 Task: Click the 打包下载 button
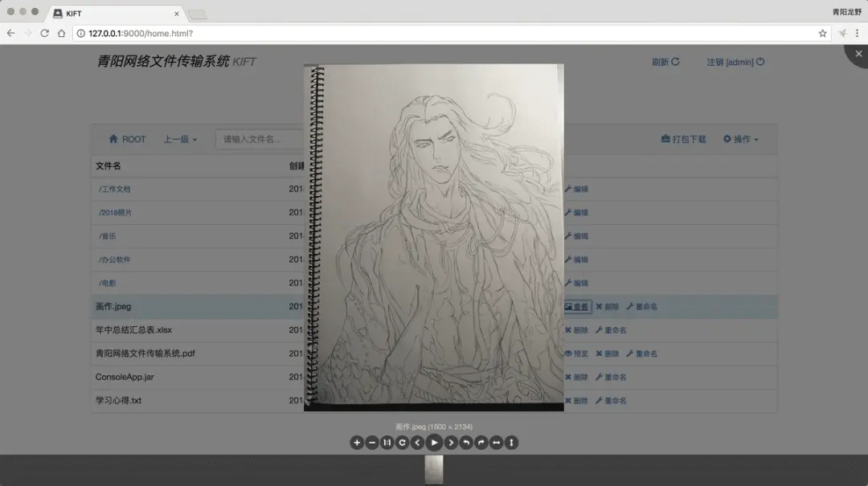click(684, 139)
